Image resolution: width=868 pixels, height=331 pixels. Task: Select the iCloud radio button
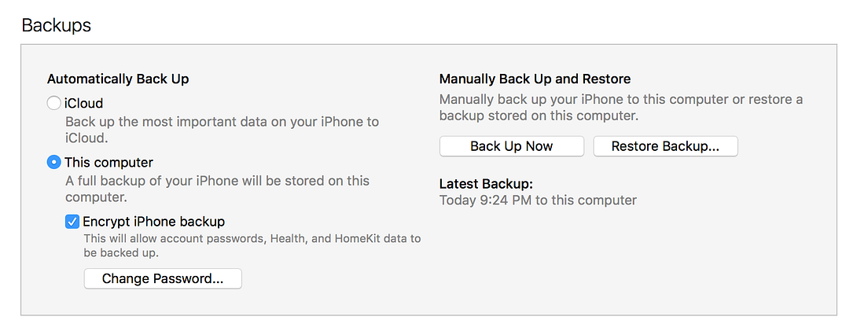pyautogui.click(x=54, y=103)
